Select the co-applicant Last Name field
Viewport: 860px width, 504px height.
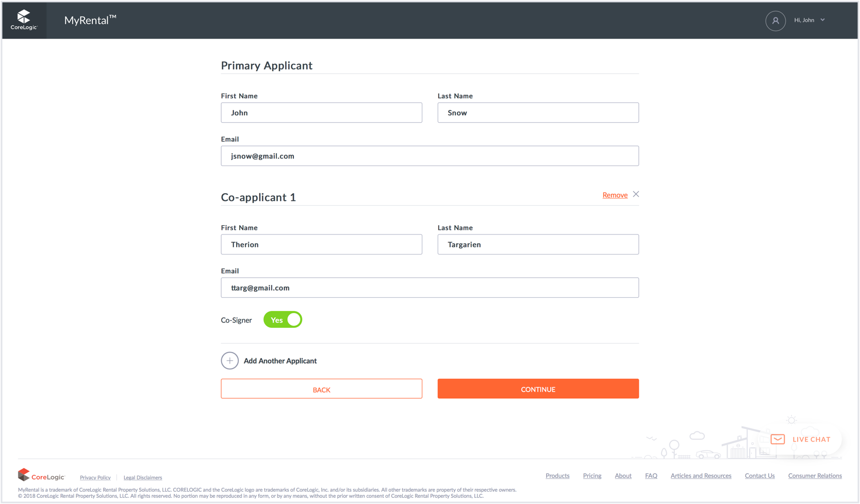point(538,244)
